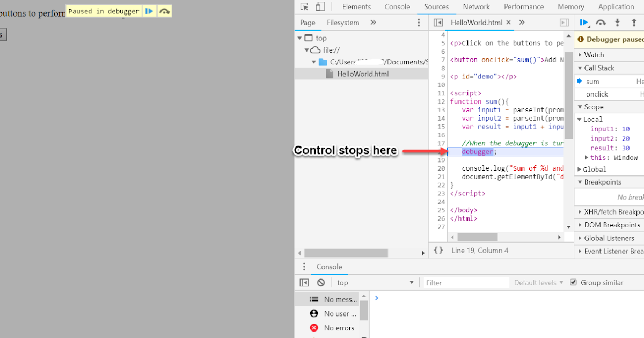644x338 pixels.
Task: Resume execution from the page overlay banner
Action: point(149,11)
